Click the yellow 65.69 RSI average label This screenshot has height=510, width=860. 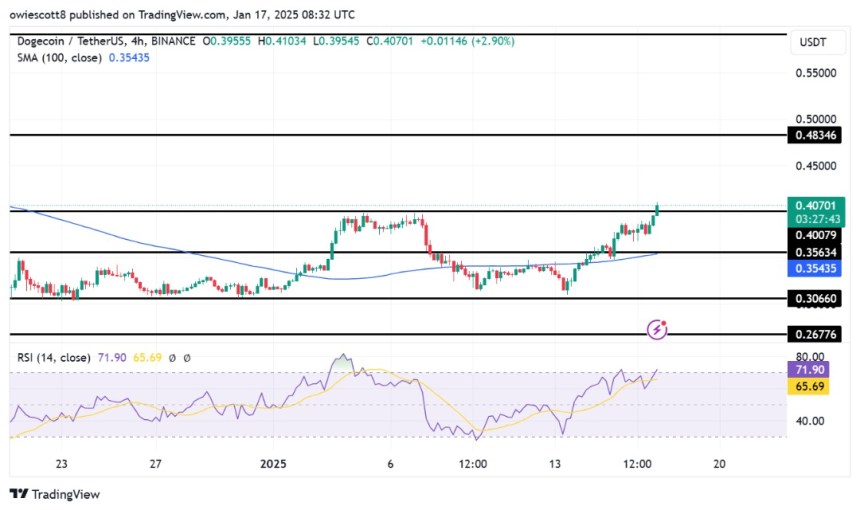[809, 386]
